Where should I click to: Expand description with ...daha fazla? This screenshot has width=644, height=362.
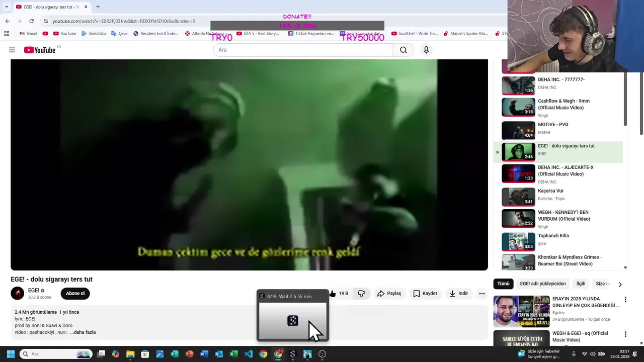[83, 332]
